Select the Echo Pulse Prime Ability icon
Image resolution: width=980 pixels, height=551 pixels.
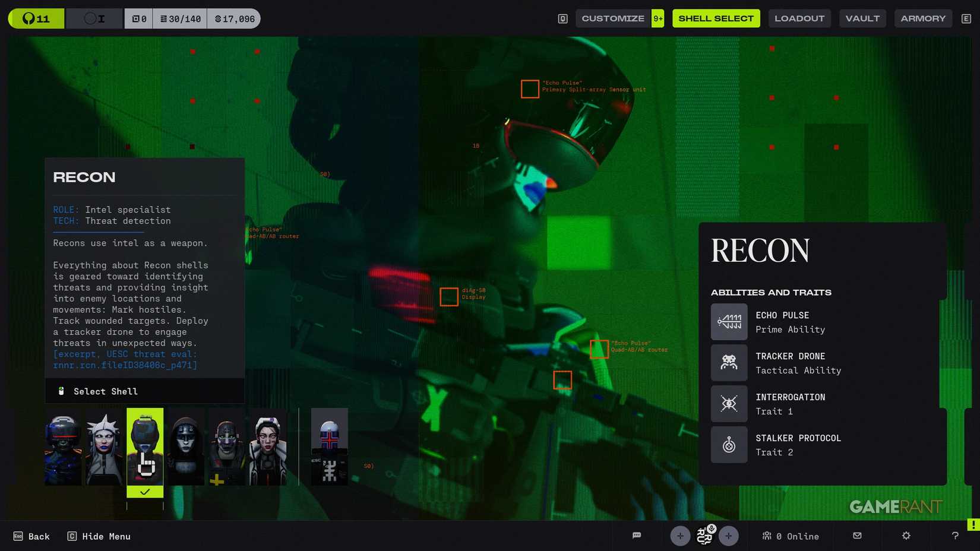coord(729,322)
